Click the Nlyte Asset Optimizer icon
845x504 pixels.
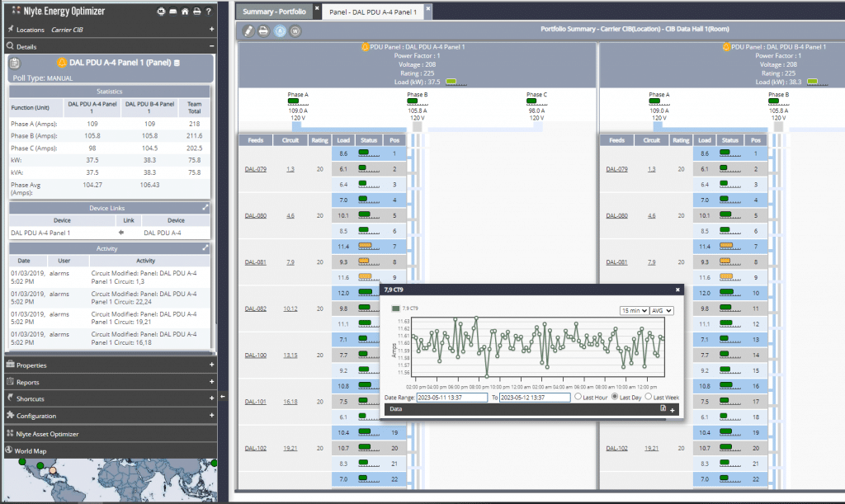point(10,433)
